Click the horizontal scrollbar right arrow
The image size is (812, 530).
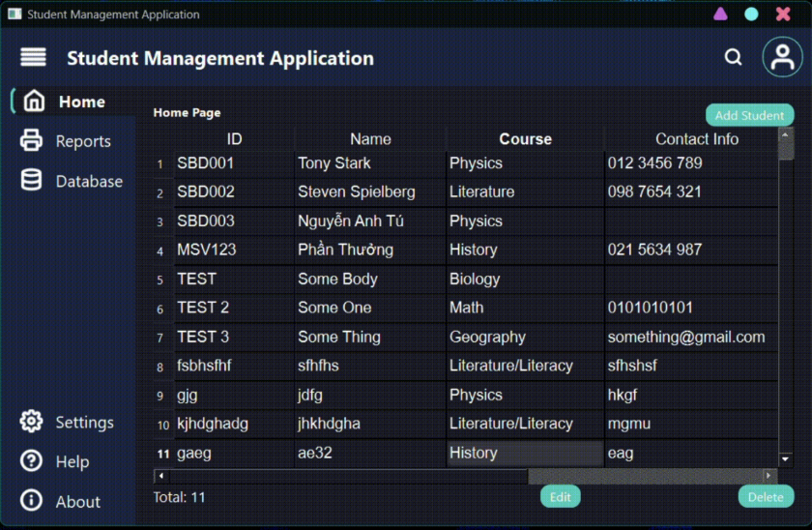(x=768, y=475)
